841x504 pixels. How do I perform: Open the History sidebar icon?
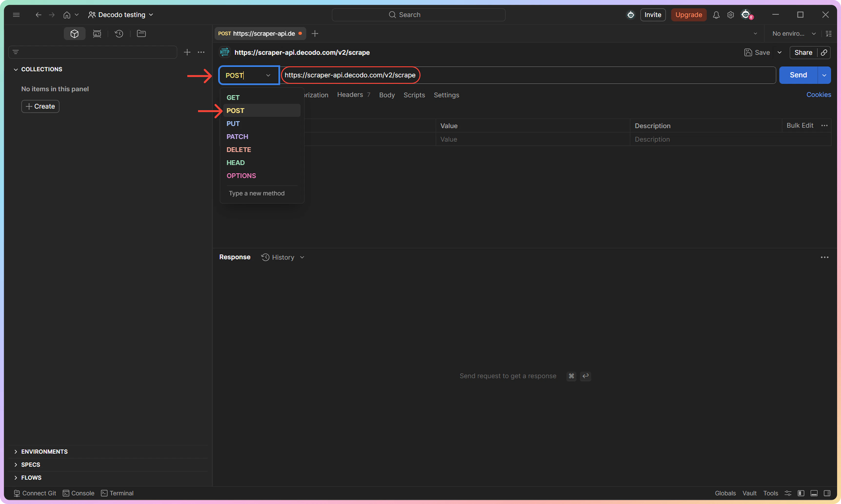(119, 34)
